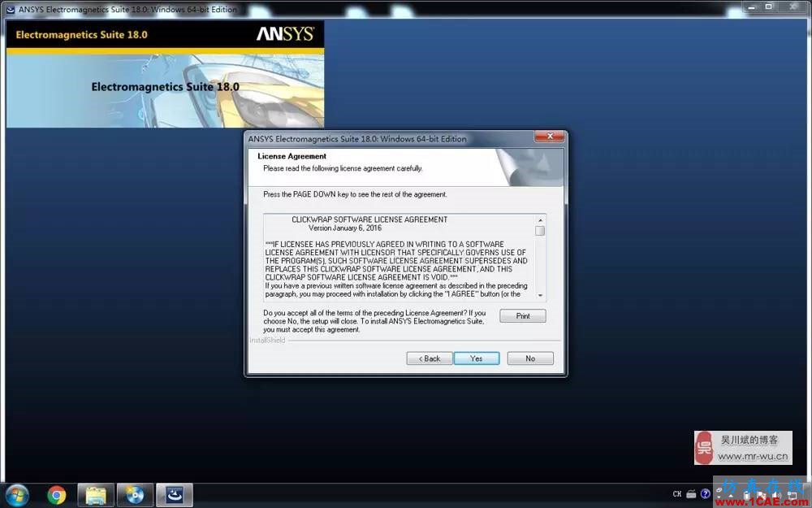This screenshot has height=508, width=812.
Task: Maximize the main installer window
Action: pos(769,7)
